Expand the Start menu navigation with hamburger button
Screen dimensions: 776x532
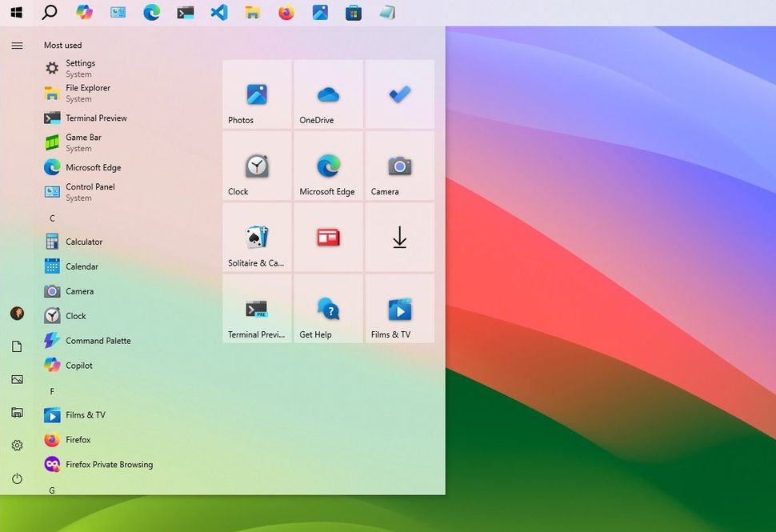(x=17, y=45)
